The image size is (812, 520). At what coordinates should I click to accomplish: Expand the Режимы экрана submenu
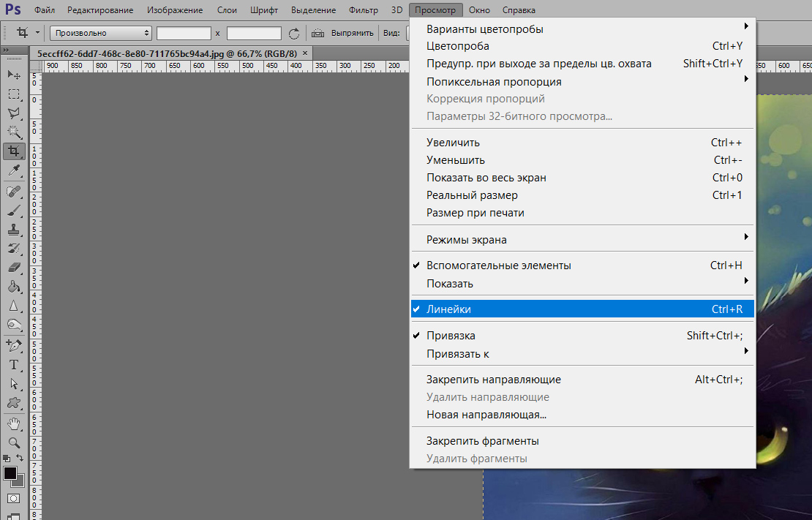tap(466, 240)
